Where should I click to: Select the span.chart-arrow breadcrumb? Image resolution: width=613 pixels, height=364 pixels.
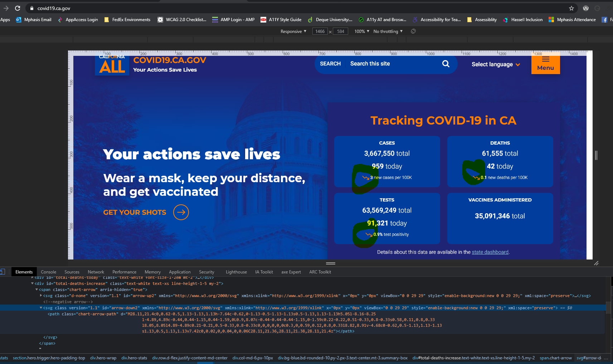(x=556, y=358)
